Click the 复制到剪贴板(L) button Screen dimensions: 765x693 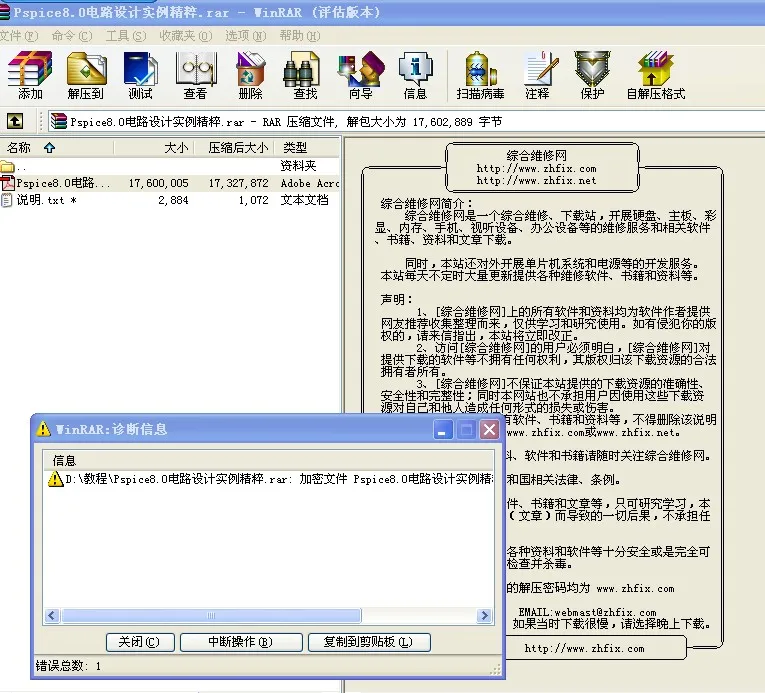369,642
